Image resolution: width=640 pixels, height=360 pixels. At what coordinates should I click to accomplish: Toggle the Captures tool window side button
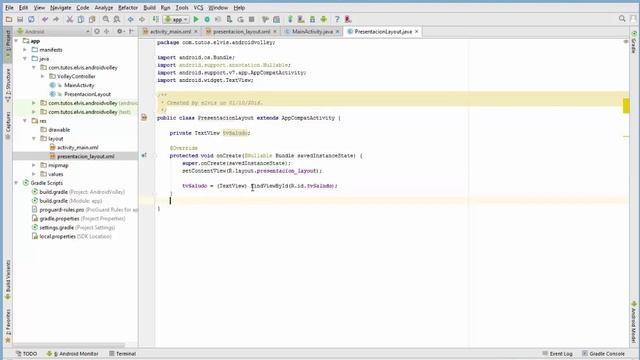point(8,125)
